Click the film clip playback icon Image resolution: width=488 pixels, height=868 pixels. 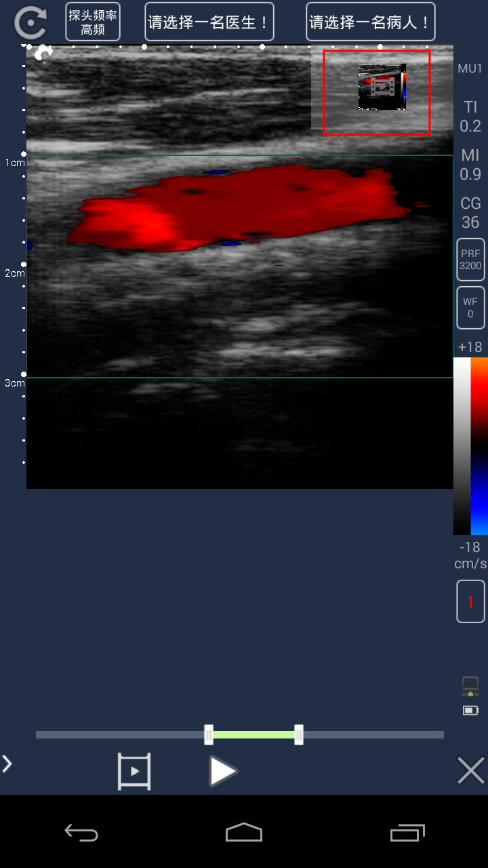134,771
